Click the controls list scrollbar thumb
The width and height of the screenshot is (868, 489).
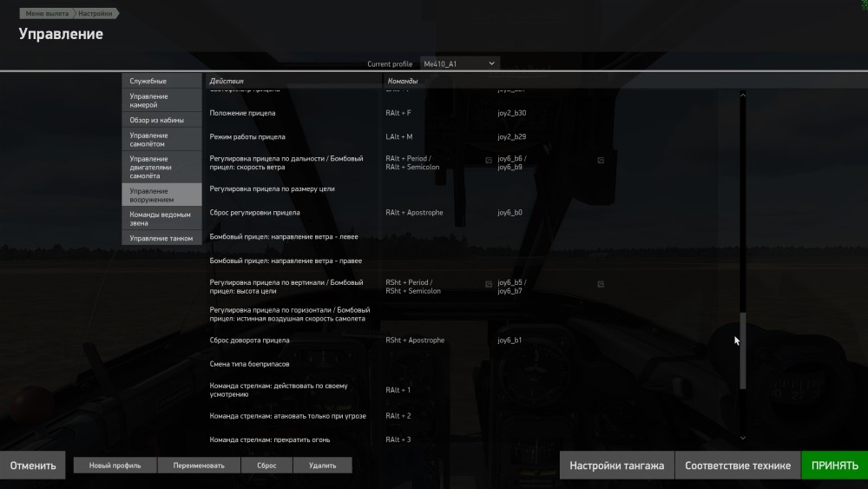tap(743, 351)
